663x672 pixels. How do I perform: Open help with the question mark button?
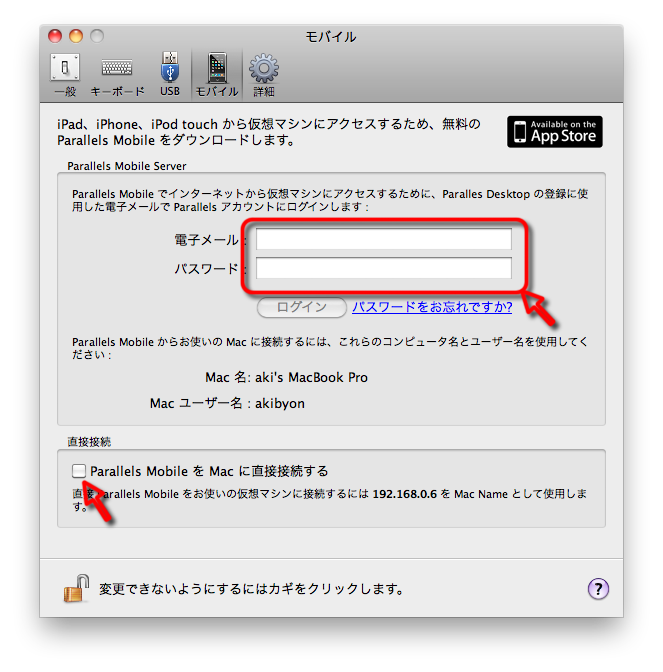pyautogui.click(x=598, y=588)
